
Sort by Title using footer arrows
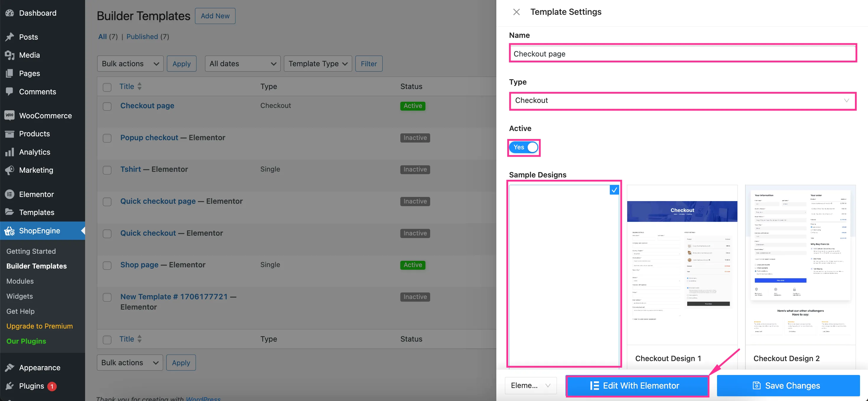[139, 339]
